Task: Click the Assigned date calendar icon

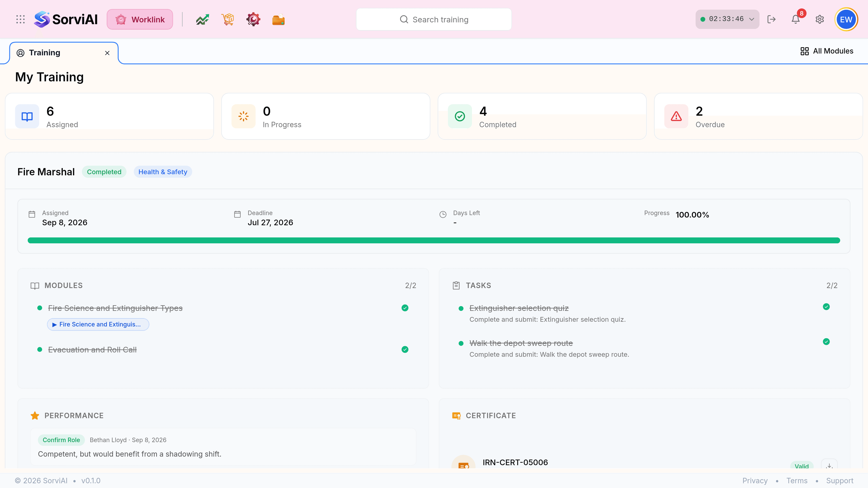Action: [32, 214]
